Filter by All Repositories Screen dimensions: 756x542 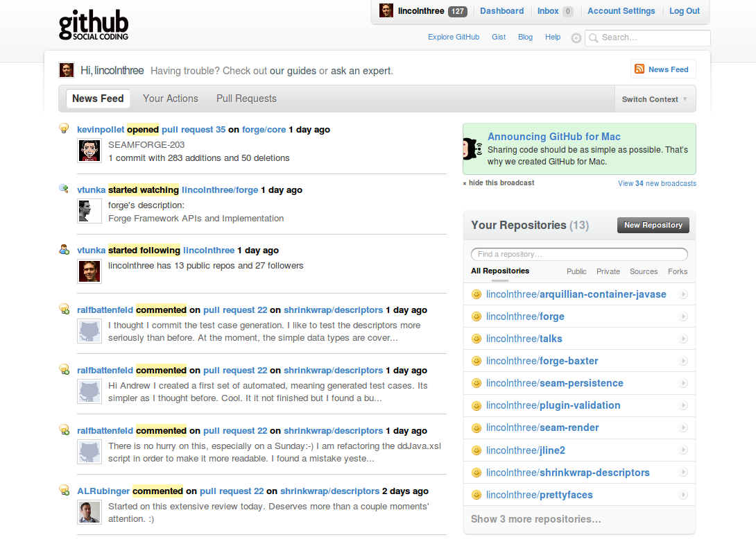coord(500,271)
